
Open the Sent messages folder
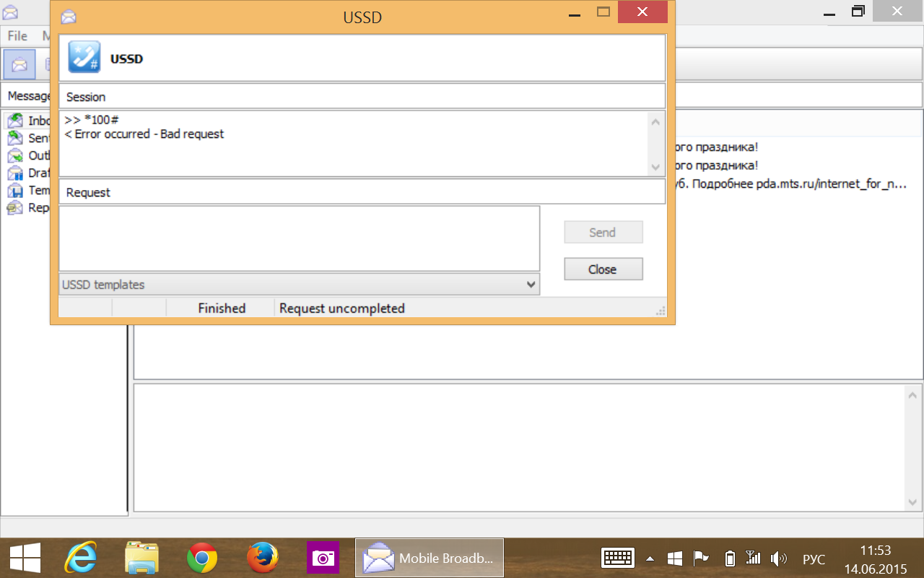15,138
